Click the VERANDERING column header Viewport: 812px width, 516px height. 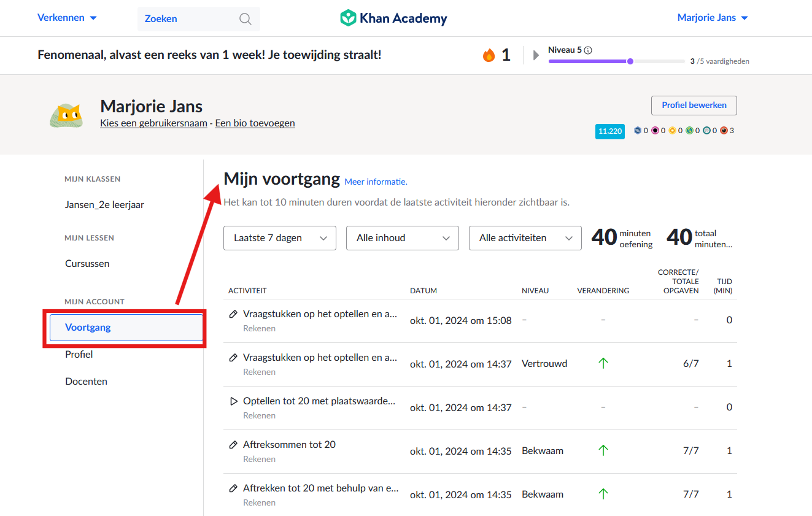pos(603,291)
